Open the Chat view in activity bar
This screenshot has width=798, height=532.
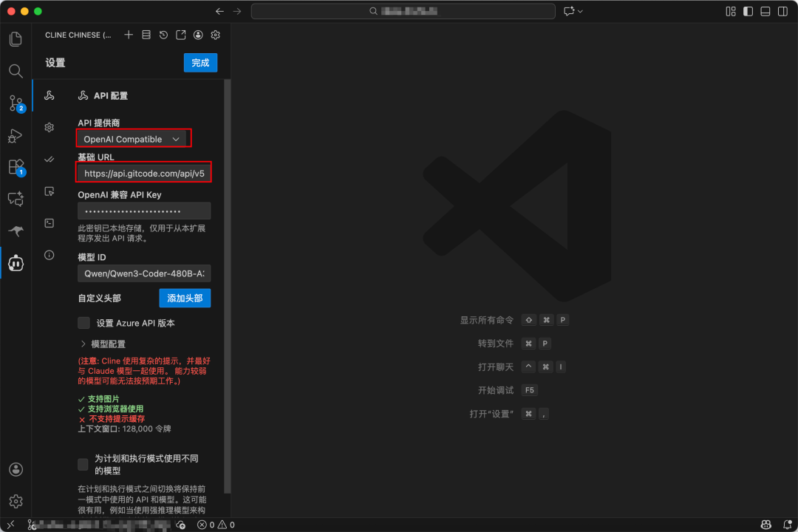pos(16,199)
